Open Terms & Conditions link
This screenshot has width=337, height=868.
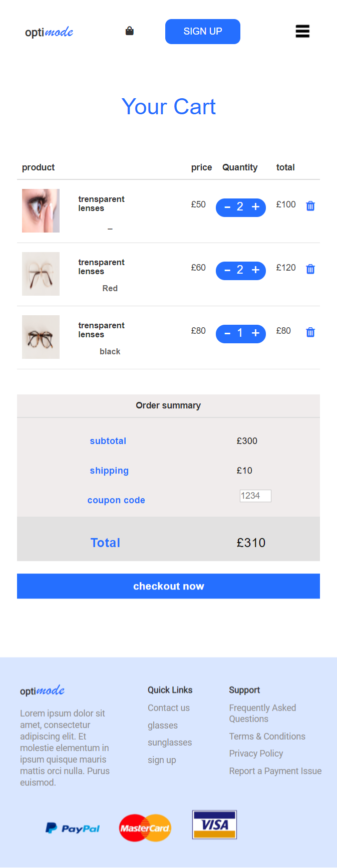click(x=267, y=736)
